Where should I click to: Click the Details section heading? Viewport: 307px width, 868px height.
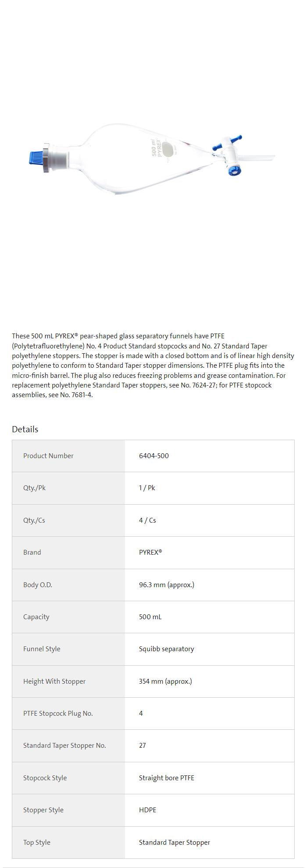[x=25, y=429]
